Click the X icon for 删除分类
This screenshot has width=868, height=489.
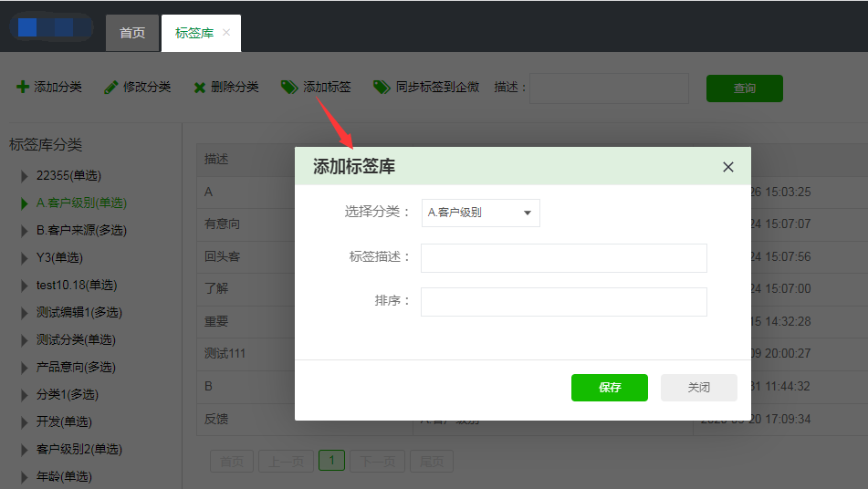pos(199,88)
